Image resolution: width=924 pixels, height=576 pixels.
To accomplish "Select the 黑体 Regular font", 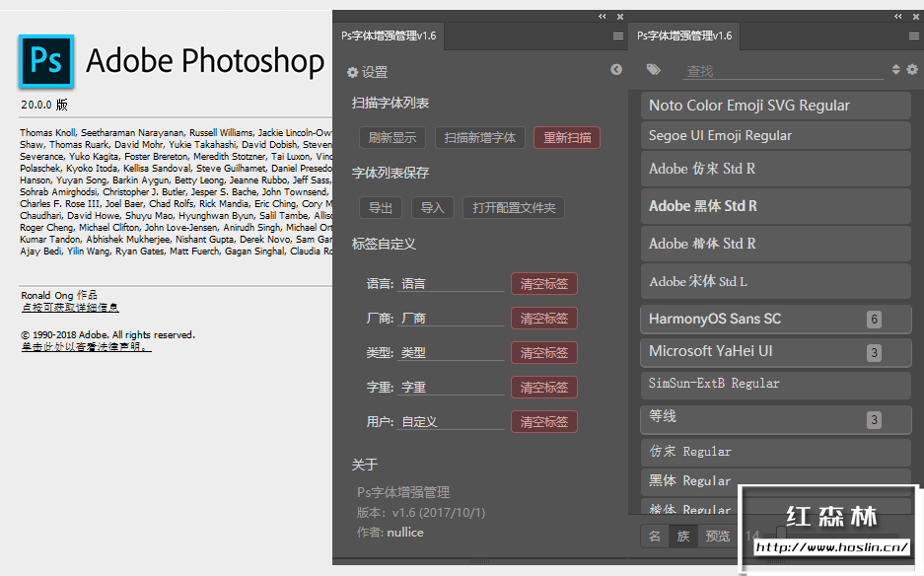I will coord(775,481).
